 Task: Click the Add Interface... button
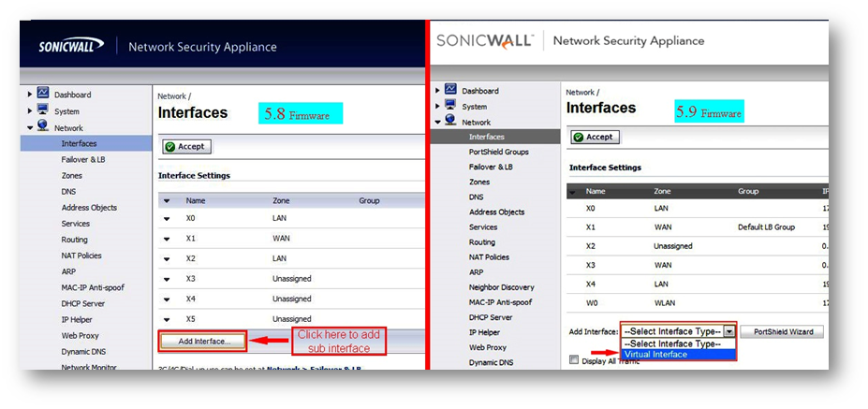[204, 342]
